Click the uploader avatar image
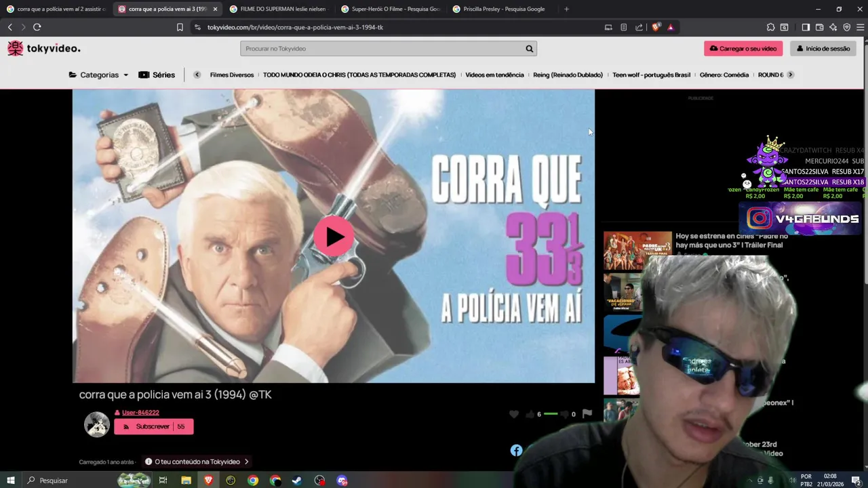This screenshot has width=868, height=488. pyautogui.click(x=96, y=424)
